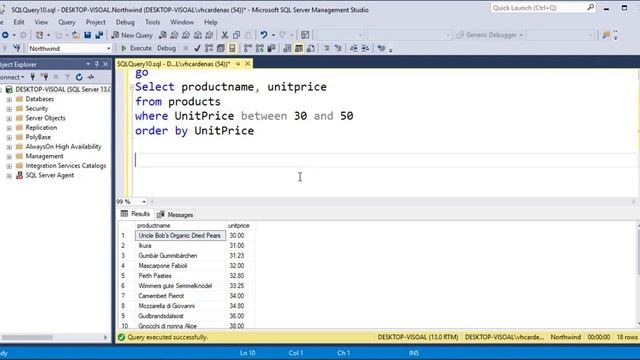Click Uncomment Selected Lines icon
640x360 pixels.
pos(338,48)
